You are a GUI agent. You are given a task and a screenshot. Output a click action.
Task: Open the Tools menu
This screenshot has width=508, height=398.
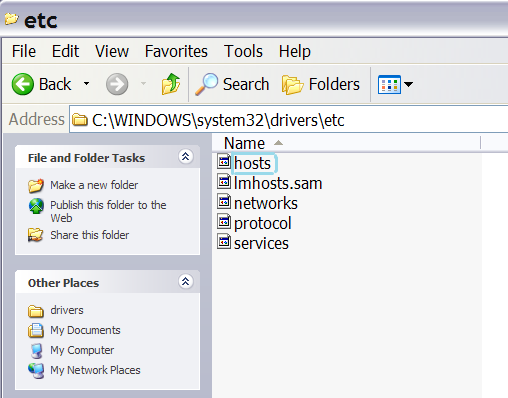(x=243, y=51)
